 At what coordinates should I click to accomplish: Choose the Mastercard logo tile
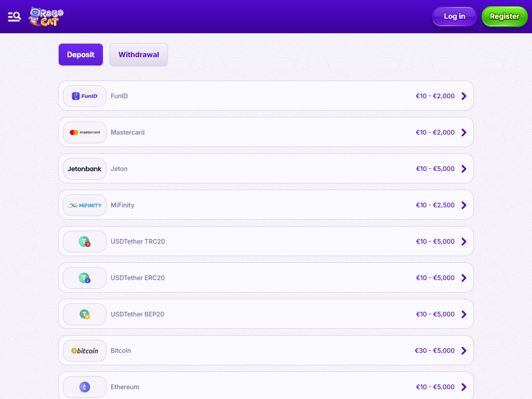[85, 132]
